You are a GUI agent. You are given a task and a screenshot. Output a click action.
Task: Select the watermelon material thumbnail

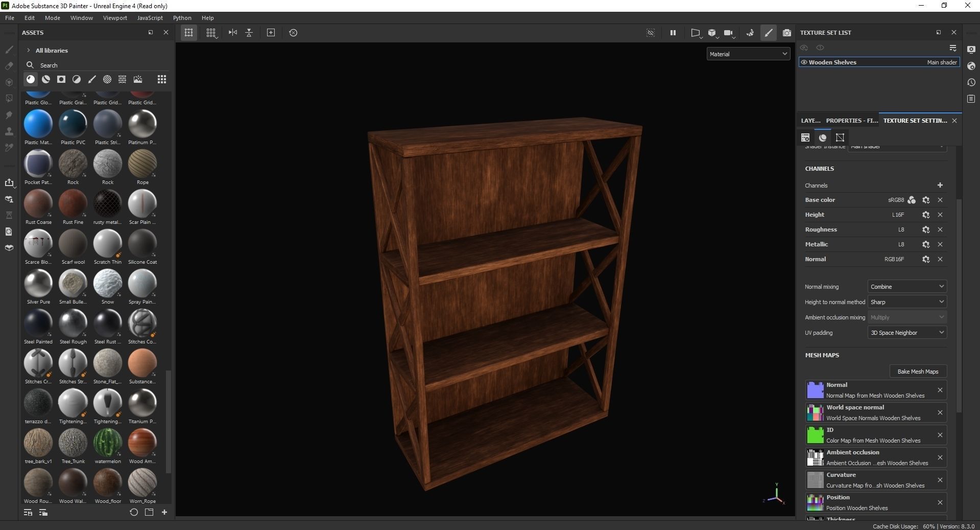point(108,443)
